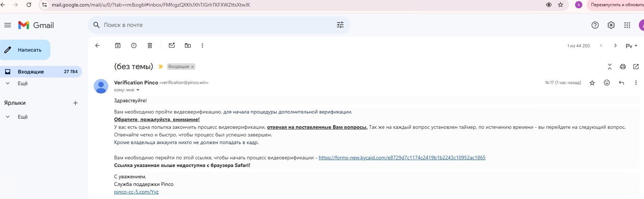Screen dimensions: 644x199
Task: Click the (без темы) subject heading
Action: click(x=133, y=67)
